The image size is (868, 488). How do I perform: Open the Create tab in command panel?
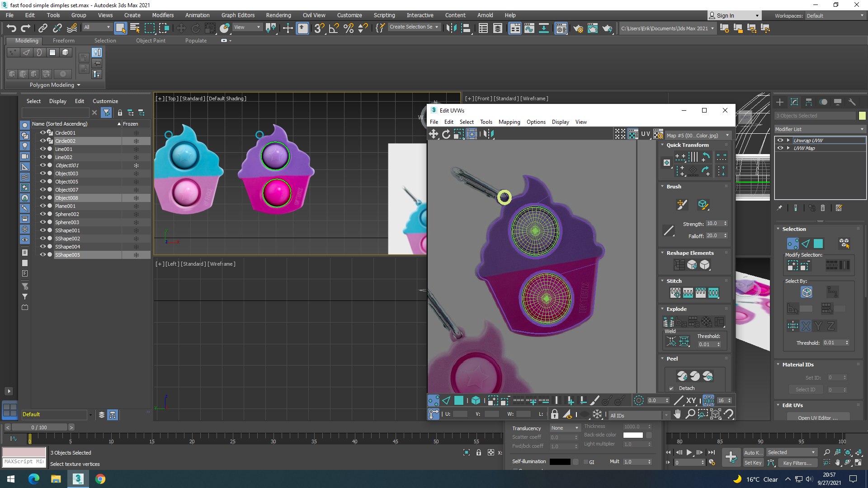click(x=780, y=102)
